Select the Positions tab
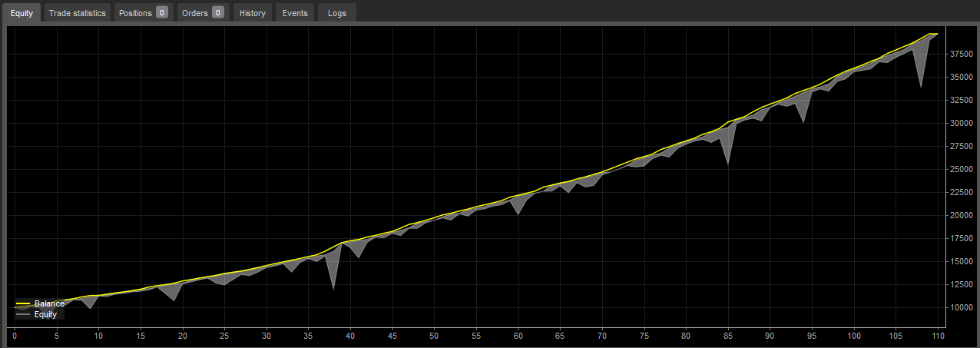980x348 pixels. click(135, 13)
